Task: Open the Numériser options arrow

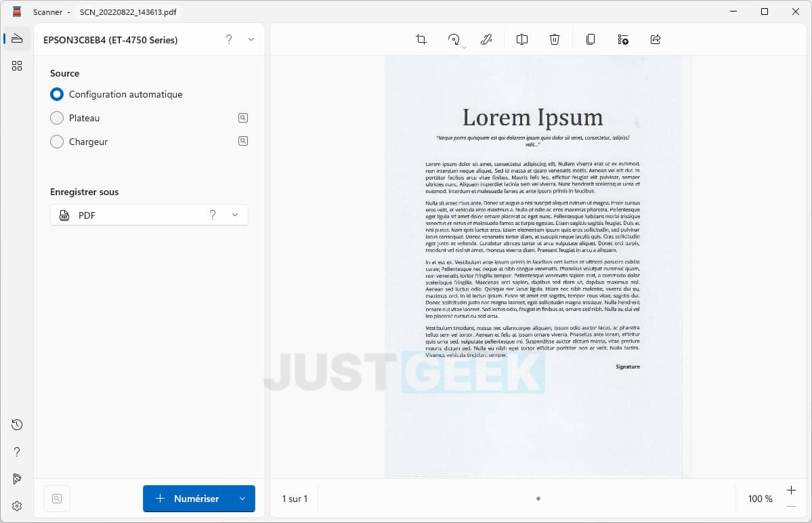Action: point(242,499)
